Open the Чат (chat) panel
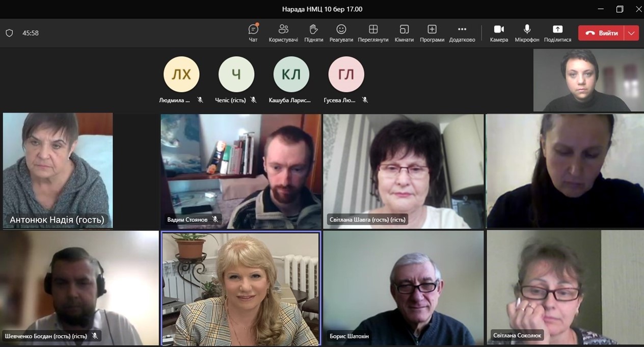Viewport: 644px width, 347px height. 253,33
